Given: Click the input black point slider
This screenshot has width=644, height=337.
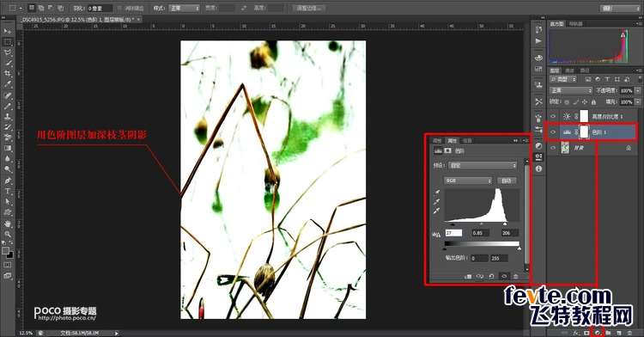Looking at the screenshot, I should pos(453,224).
